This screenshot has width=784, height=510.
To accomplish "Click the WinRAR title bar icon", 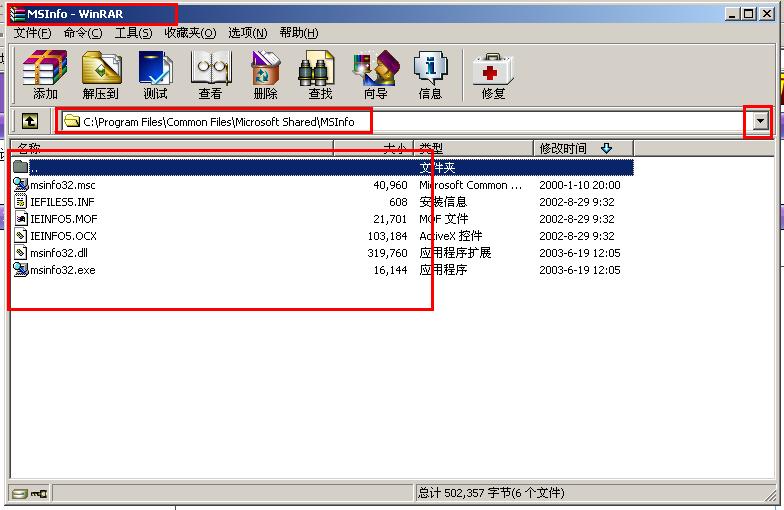I will pyautogui.click(x=18, y=14).
